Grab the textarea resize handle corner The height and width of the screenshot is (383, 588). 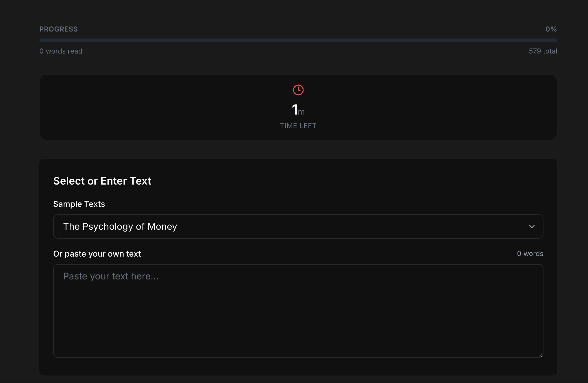click(540, 355)
